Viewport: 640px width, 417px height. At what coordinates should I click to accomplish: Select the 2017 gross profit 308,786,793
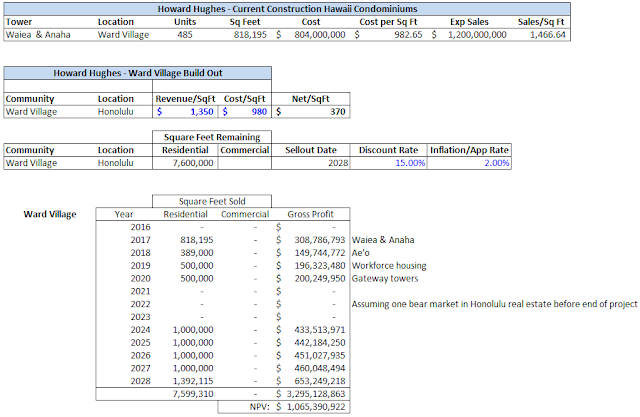(x=320, y=240)
